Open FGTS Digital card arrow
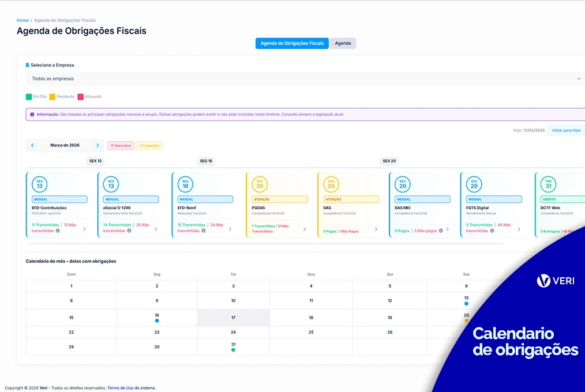Screen dimensions: 585x392 coord(519,229)
